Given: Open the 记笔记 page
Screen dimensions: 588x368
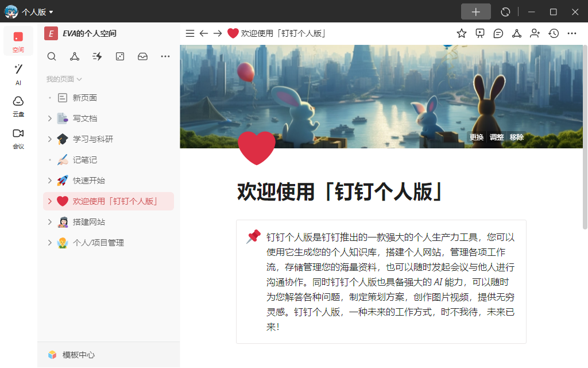Looking at the screenshot, I should click(109, 160).
